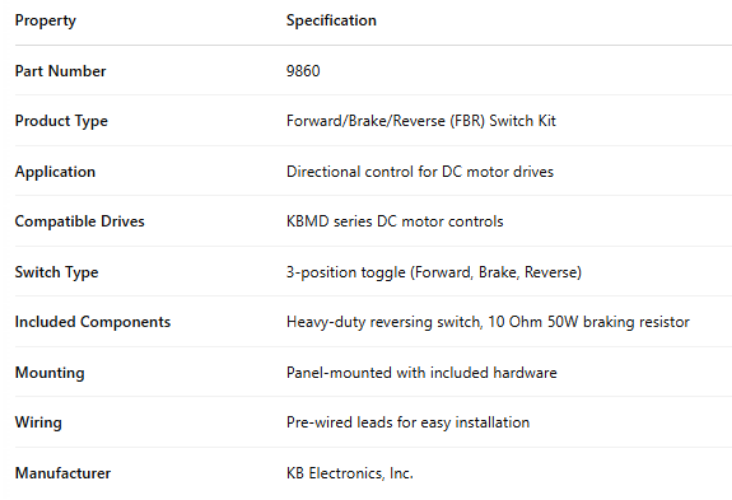732x500 pixels.
Task: Select the Wiring row label
Action: pyautogui.click(x=38, y=423)
